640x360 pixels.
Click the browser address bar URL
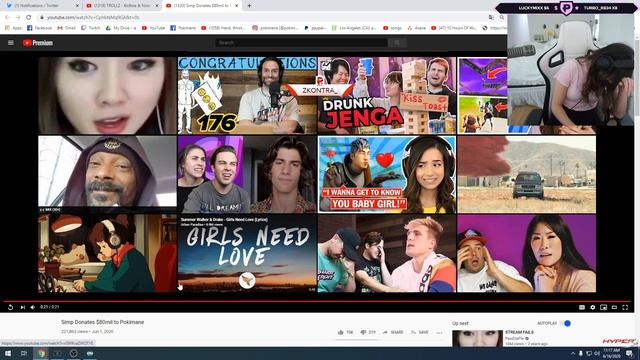pyautogui.click(x=93, y=18)
